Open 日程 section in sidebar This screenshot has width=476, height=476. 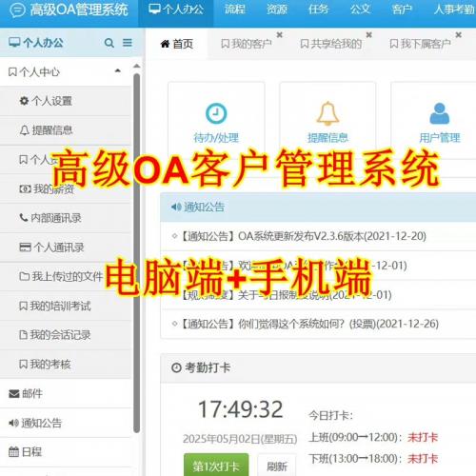click(x=66, y=452)
